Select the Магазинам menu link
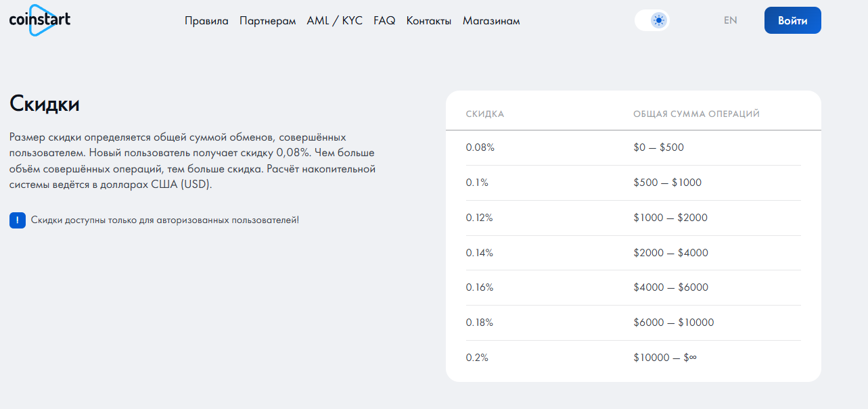The height and width of the screenshot is (409, 868). pyautogui.click(x=491, y=21)
